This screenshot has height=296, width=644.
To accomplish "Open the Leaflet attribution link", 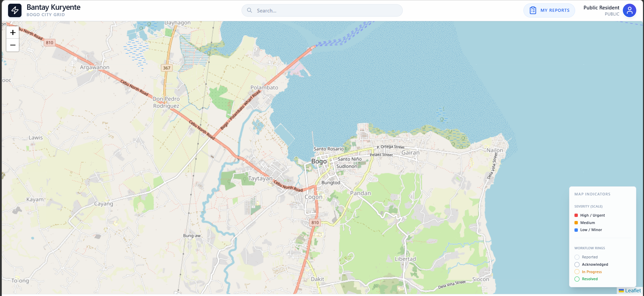I will coord(633,291).
